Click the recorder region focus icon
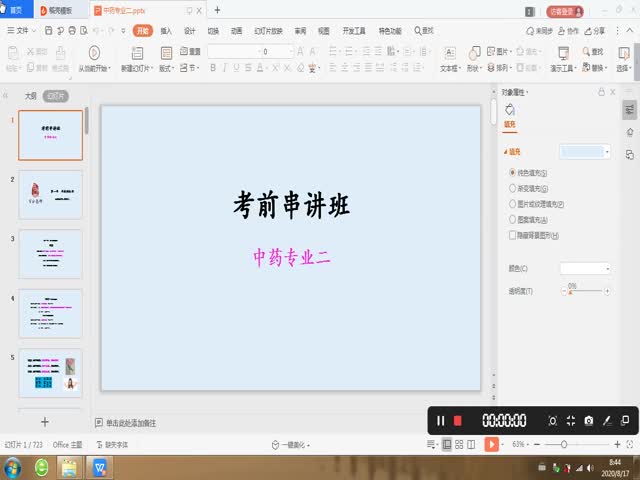The image size is (640, 480). point(553,420)
